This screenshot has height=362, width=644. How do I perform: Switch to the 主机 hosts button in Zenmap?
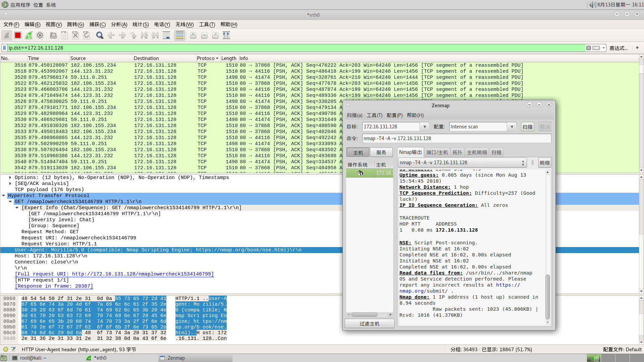click(358, 153)
